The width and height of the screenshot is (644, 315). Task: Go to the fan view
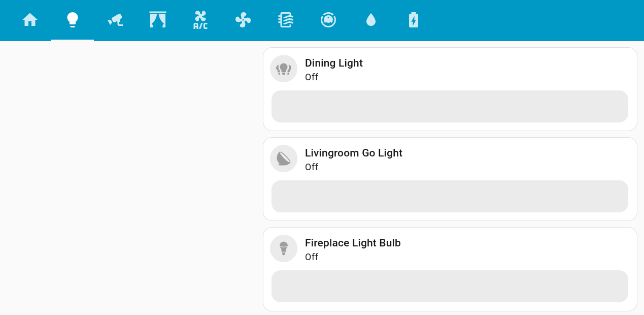(243, 20)
